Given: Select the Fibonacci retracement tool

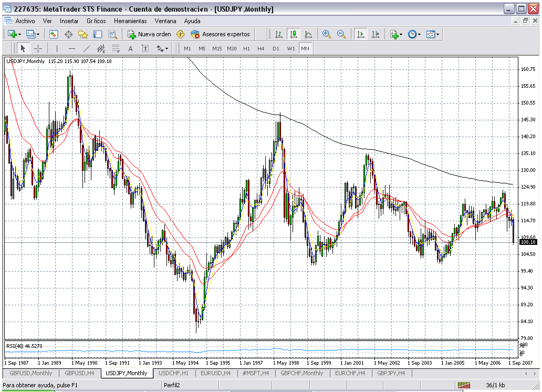Looking at the screenshot, I should pyautogui.click(x=116, y=48).
